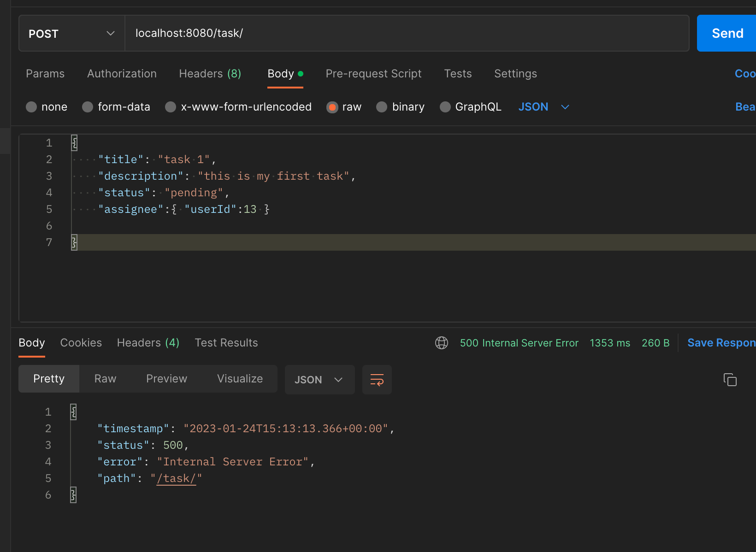
Task: Select the binary body option
Action: coord(400,107)
